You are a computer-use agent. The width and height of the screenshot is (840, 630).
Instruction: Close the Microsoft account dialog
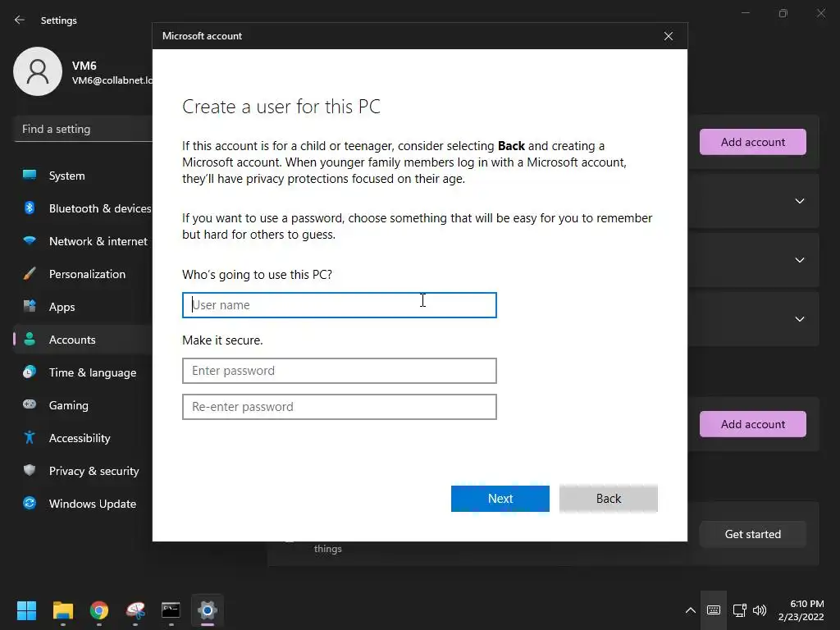[668, 36]
